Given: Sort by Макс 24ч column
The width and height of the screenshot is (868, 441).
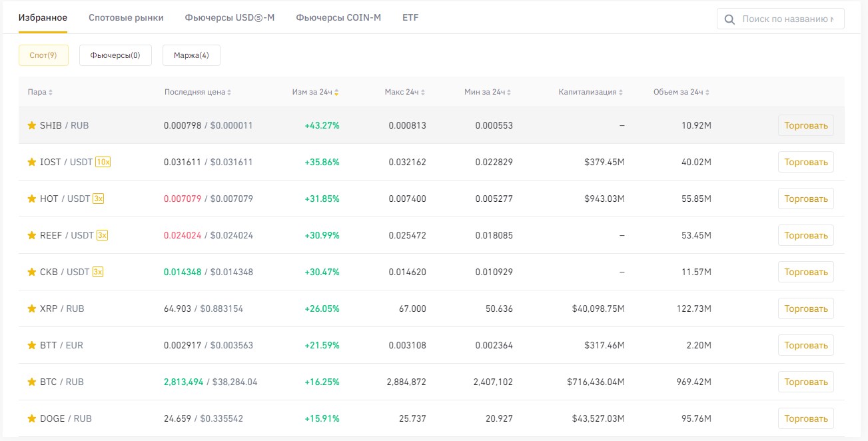Looking at the screenshot, I should [405, 92].
